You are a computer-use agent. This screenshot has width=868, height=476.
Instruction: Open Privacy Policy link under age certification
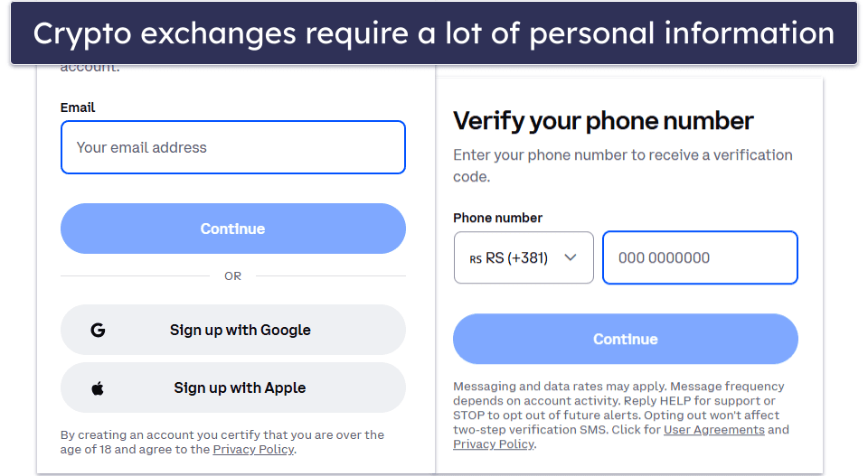click(253, 450)
